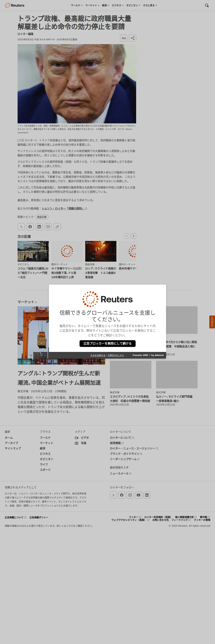Follow Reuters on YouTube in footer
This screenshot has width=215, height=644.
pyautogui.click(x=138, y=495)
